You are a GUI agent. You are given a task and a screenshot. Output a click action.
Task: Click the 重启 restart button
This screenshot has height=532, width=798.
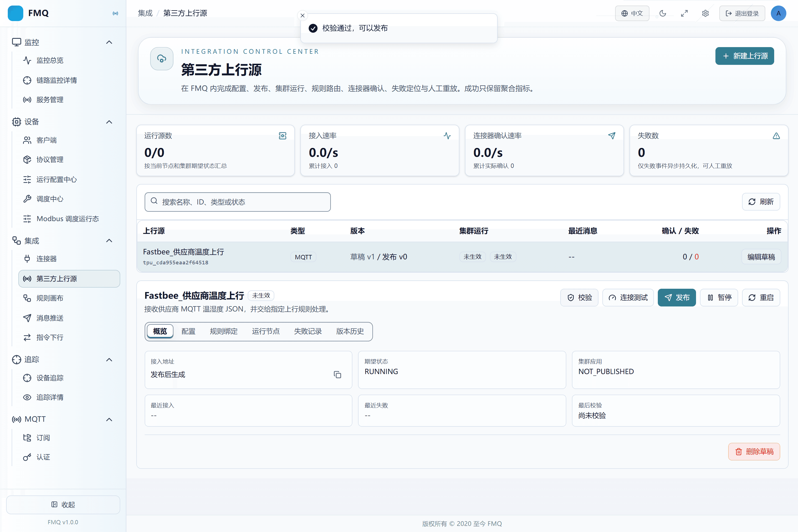coord(761,298)
